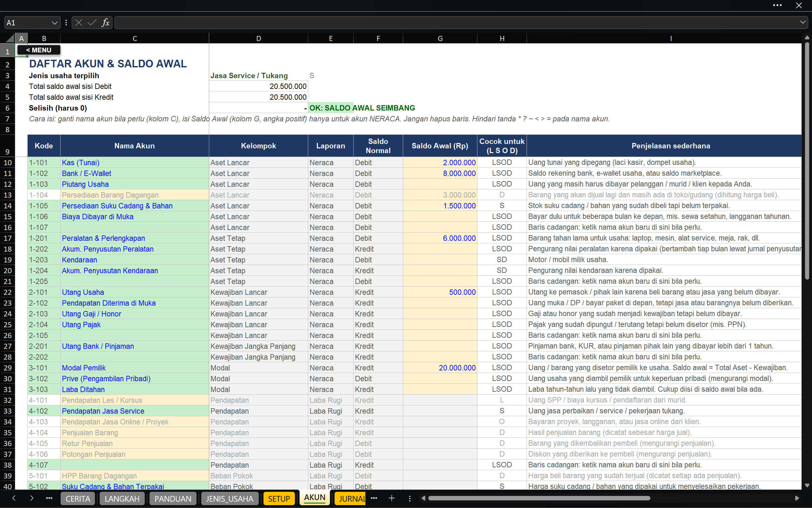Click the vertical dots tab-bar options

click(409, 498)
